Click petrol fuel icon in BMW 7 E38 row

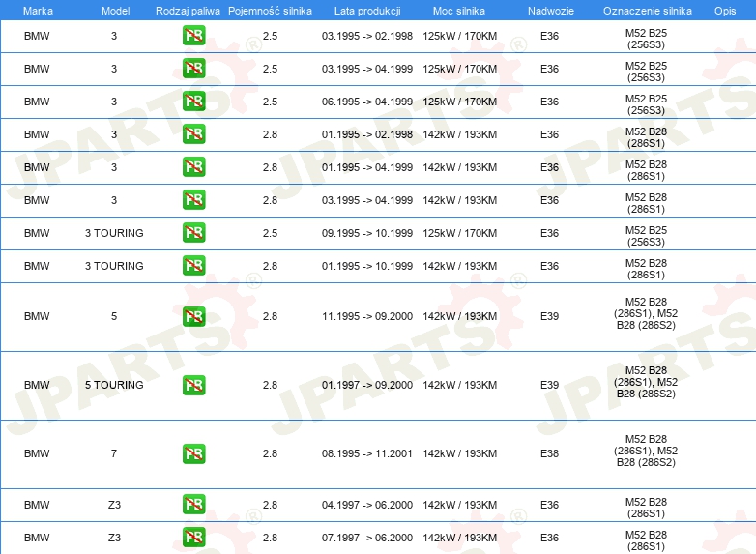pyautogui.click(x=193, y=453)
